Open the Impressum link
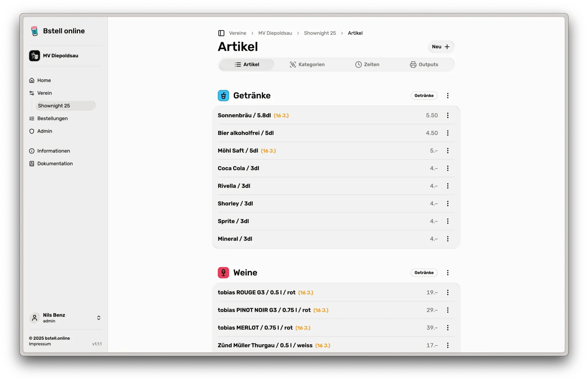This screenshot has width=588, height=382. tap(40, 344)
